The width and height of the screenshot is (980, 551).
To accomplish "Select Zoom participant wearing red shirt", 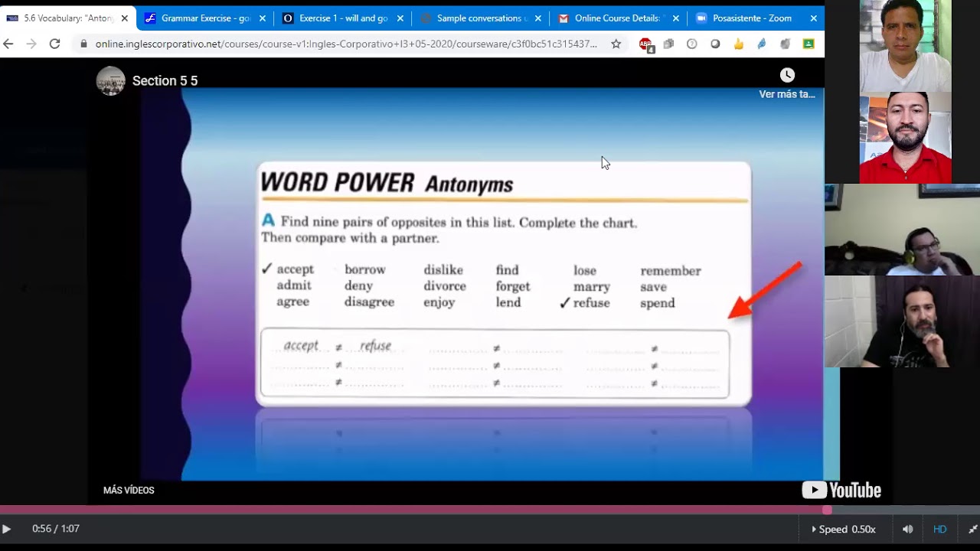I will [x=905, y=138].
